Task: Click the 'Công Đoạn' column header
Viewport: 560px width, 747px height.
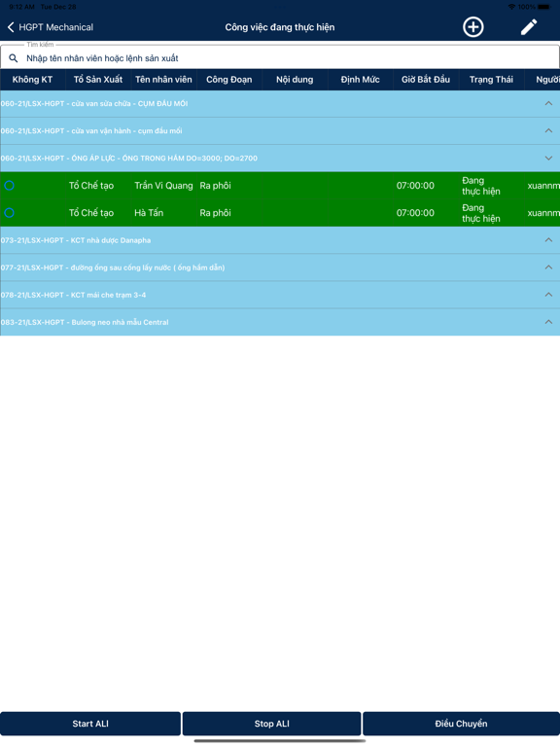Action: (229, 80)
